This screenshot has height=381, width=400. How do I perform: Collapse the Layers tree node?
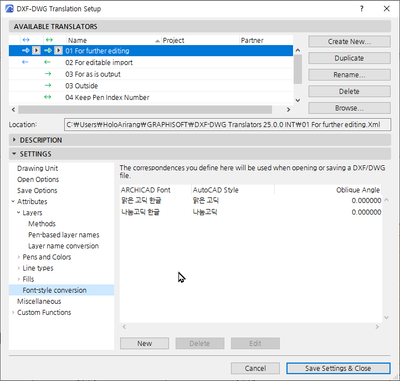click(19, 213)
